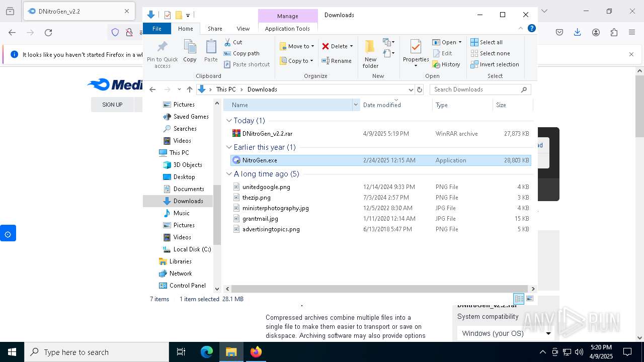
Task: Open Documents in navigation pane
Action: click(x=183, y=189)
